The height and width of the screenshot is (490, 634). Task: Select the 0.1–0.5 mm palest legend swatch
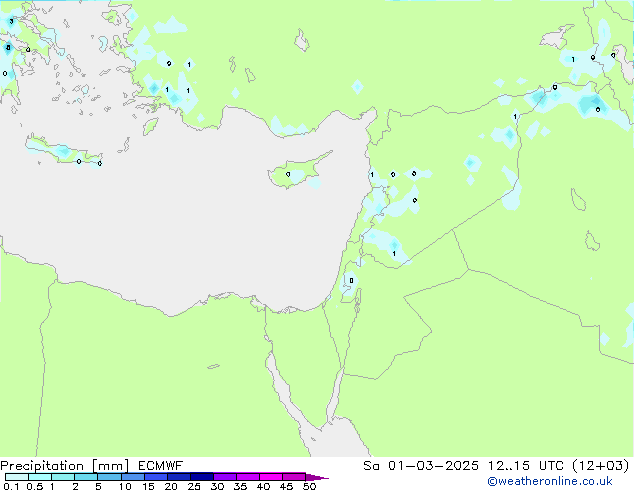click(17, 477)
